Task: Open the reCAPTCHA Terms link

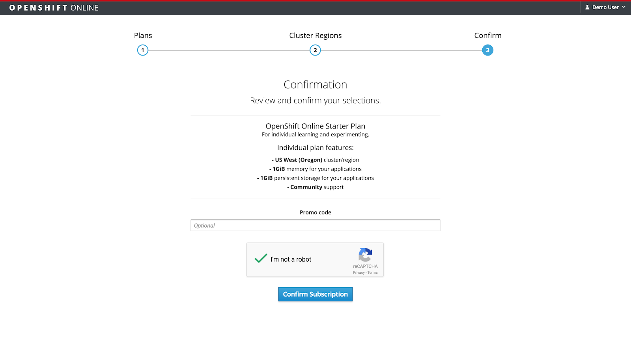Action: tap(373, 273)
